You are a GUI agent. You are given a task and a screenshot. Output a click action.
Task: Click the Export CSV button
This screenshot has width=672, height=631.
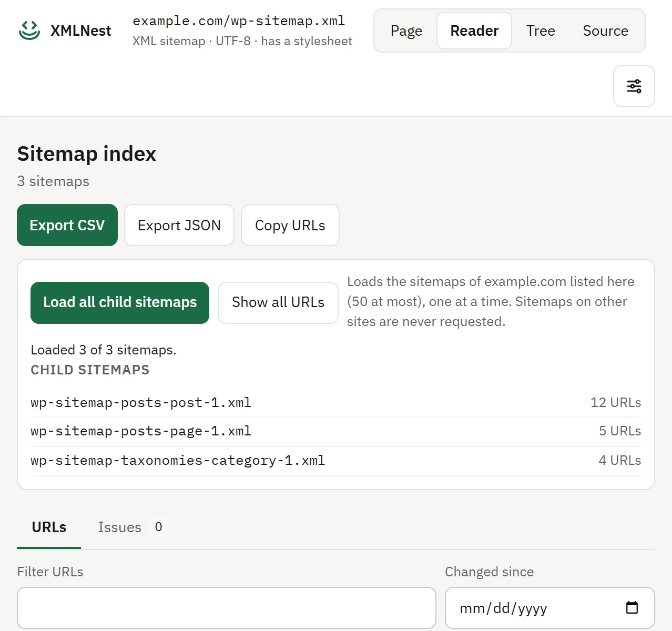click(x=67, y=225)
